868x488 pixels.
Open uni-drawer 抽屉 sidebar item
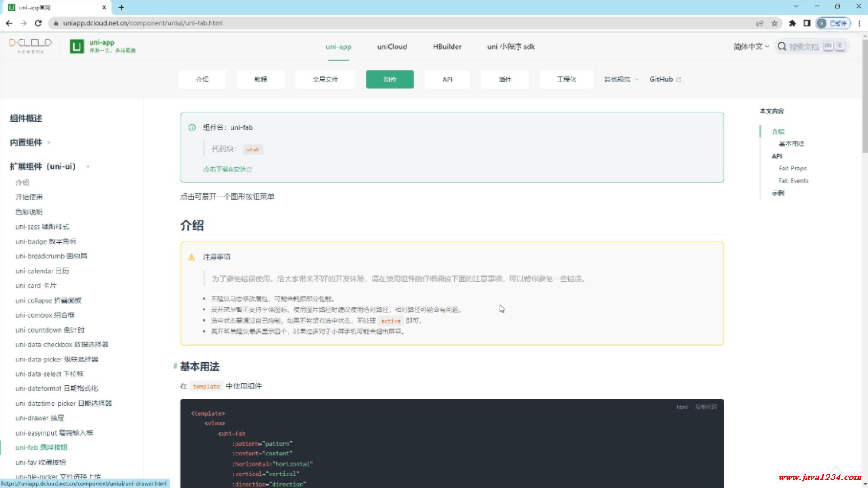pos(40,418)
